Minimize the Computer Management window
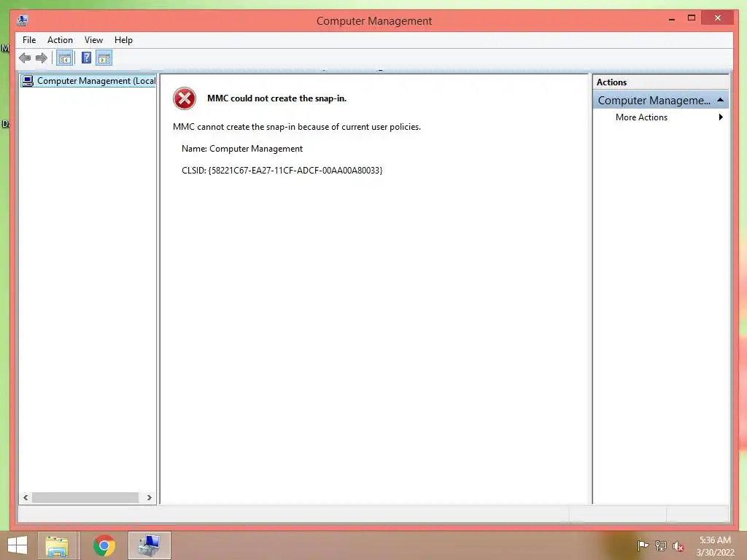This screenshot has width=747, height=560. click(x=672, y=18)
